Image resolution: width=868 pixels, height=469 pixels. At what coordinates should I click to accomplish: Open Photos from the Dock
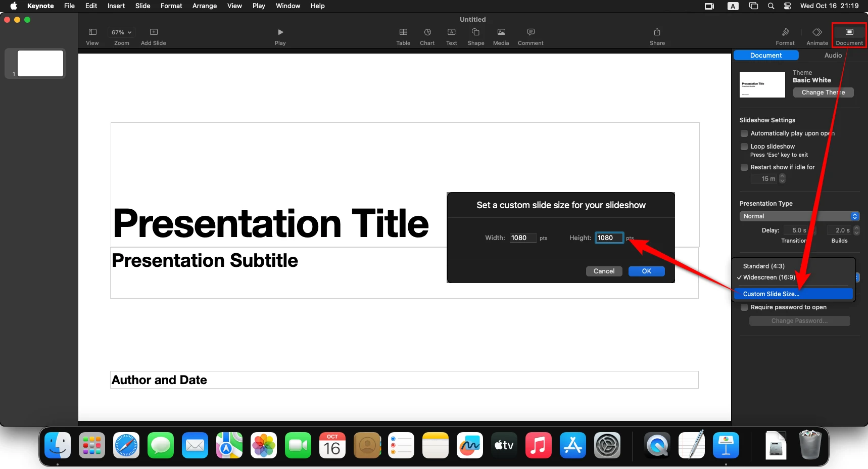[x=264, y=445]
